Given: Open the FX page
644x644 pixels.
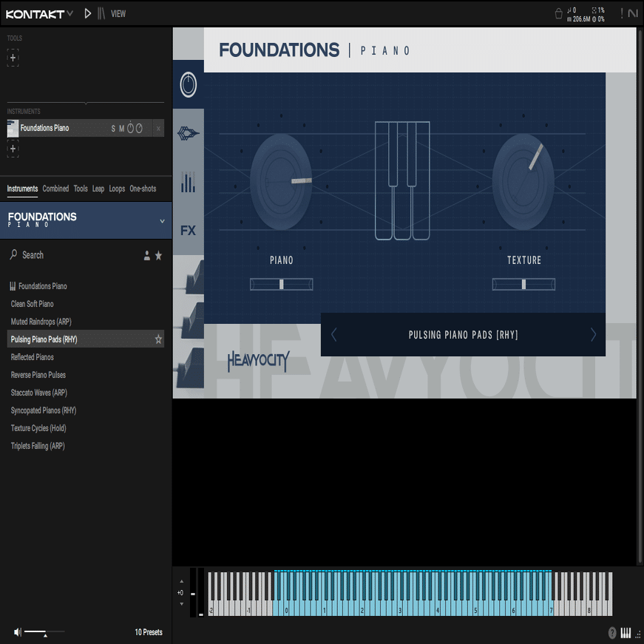Looking at the screenshot, I should pyautogui.click(x=188, y=231).
